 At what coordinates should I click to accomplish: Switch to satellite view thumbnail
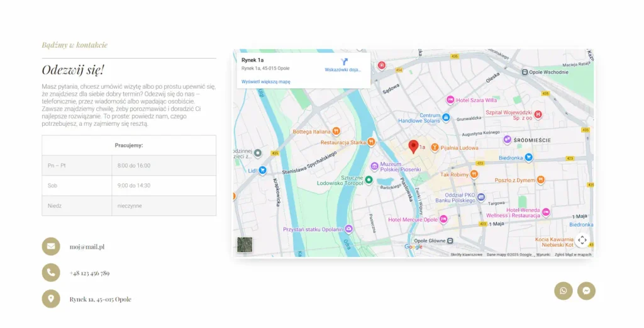coord(245,245)
